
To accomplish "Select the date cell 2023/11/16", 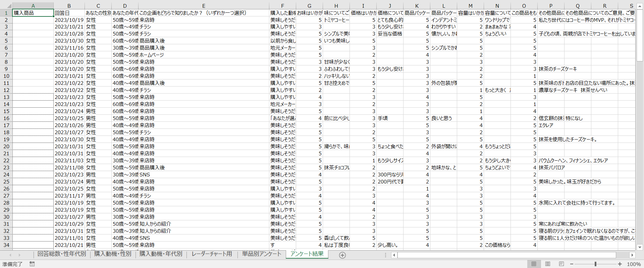I will click(x=69, y=48).
